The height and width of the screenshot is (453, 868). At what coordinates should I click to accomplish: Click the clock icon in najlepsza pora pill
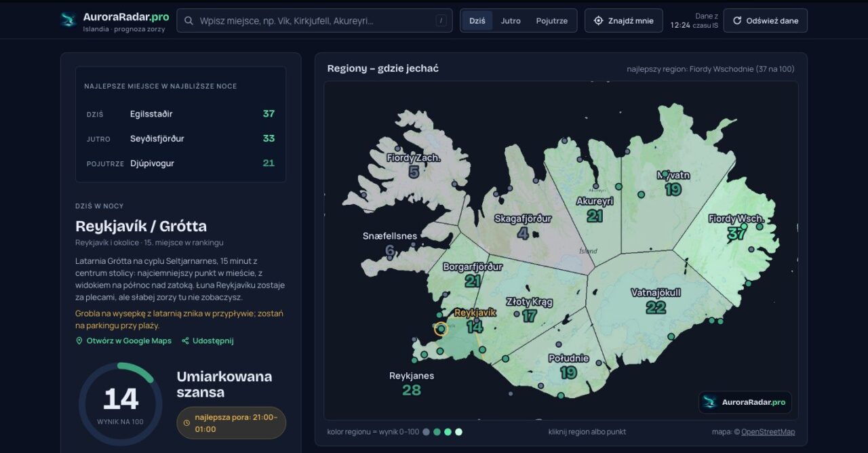click(186, 423)
